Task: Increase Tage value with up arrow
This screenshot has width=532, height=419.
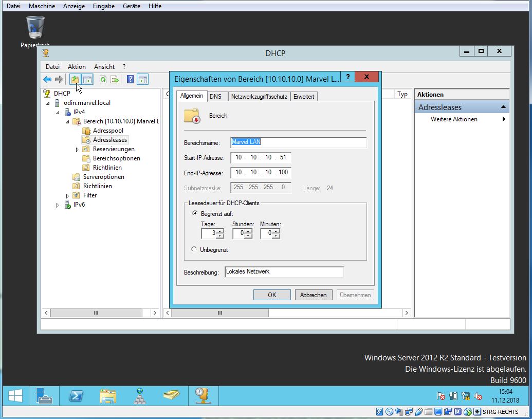Action: pyautogui.click(x=220, y=231)
